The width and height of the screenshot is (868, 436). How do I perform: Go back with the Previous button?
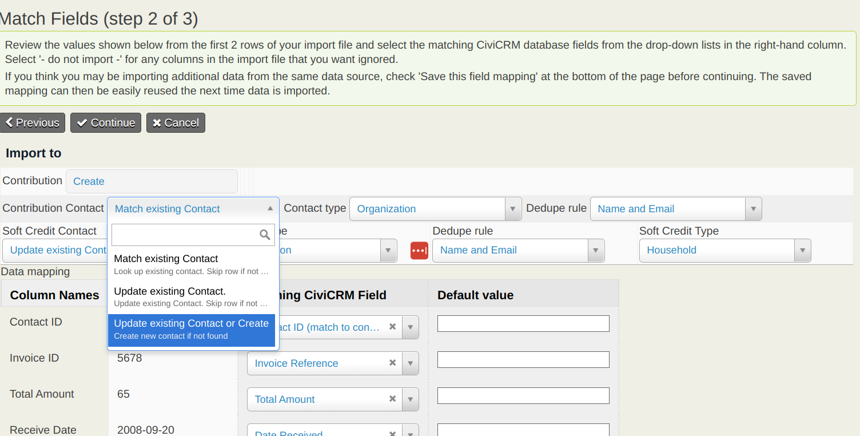point(33,123)
